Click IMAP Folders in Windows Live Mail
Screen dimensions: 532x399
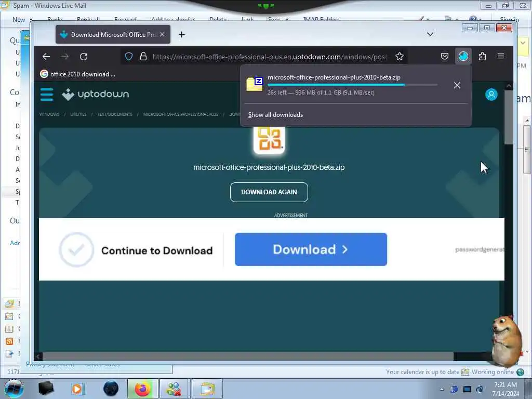coord(321,19)
